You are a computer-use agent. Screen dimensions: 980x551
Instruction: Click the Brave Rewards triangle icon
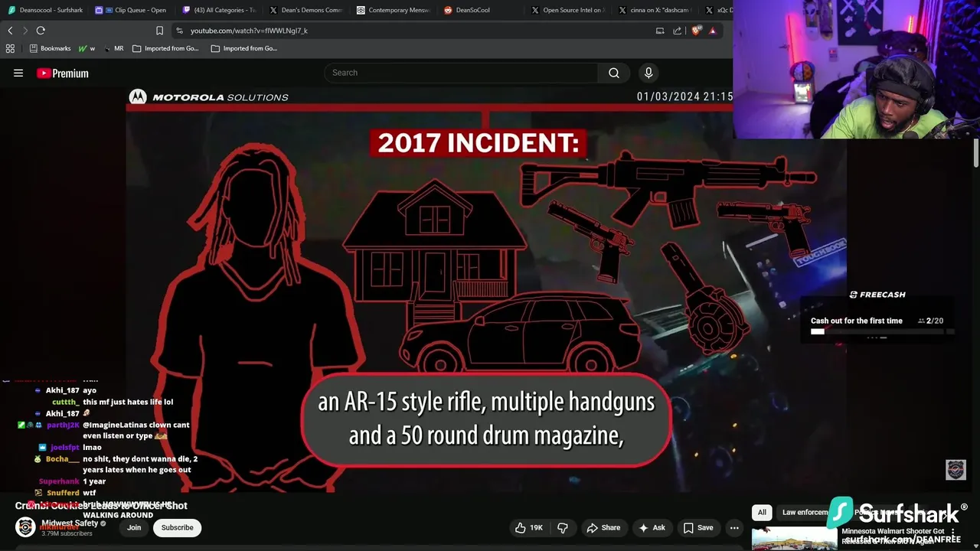[x=713, y=31]
